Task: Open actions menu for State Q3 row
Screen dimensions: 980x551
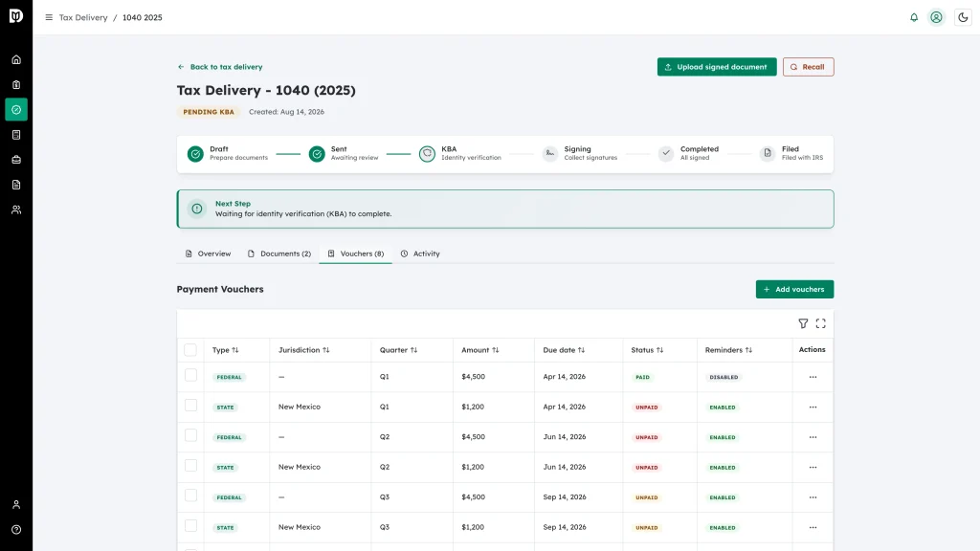Action: (x=813, y=528)
